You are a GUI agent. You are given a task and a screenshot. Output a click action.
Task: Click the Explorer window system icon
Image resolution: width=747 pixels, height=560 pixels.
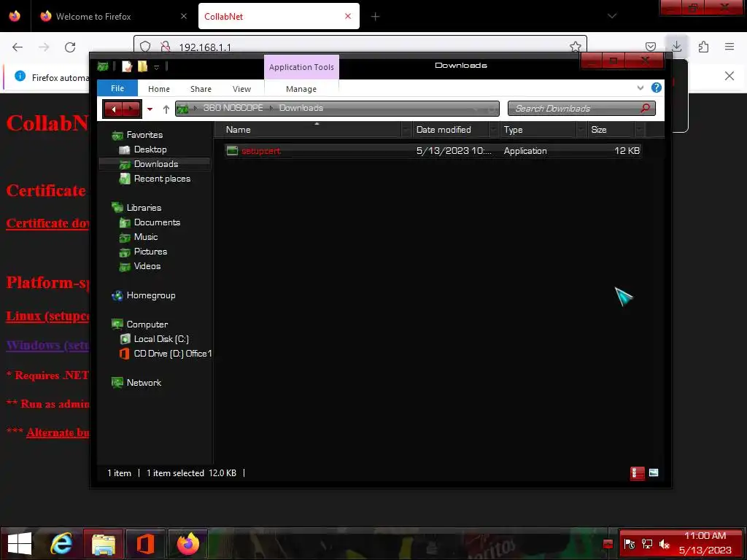click(x=102, y=66)
